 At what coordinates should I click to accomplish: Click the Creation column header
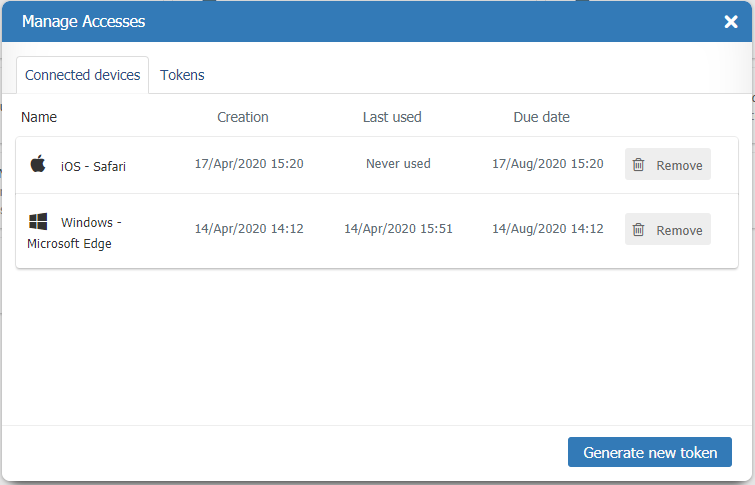point(243,117)
